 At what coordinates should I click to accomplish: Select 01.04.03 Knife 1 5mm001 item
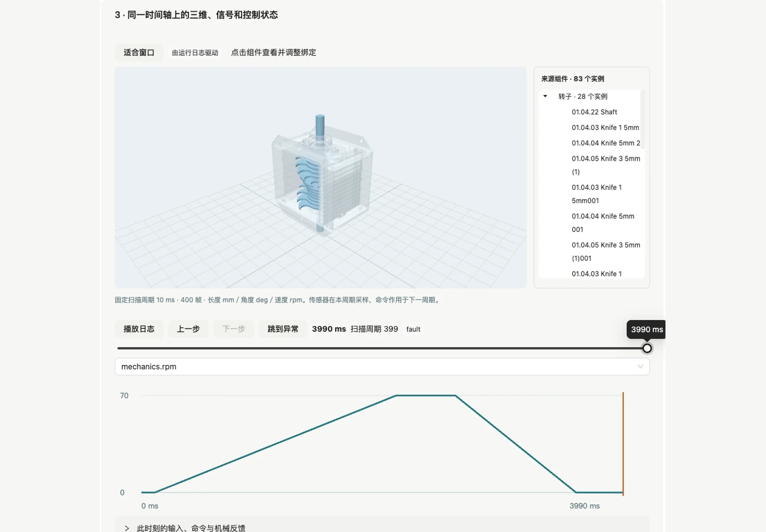tap(597, 194)
